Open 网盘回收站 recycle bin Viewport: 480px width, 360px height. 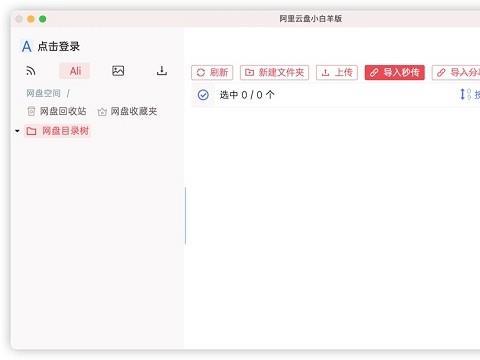click(57, 111)
